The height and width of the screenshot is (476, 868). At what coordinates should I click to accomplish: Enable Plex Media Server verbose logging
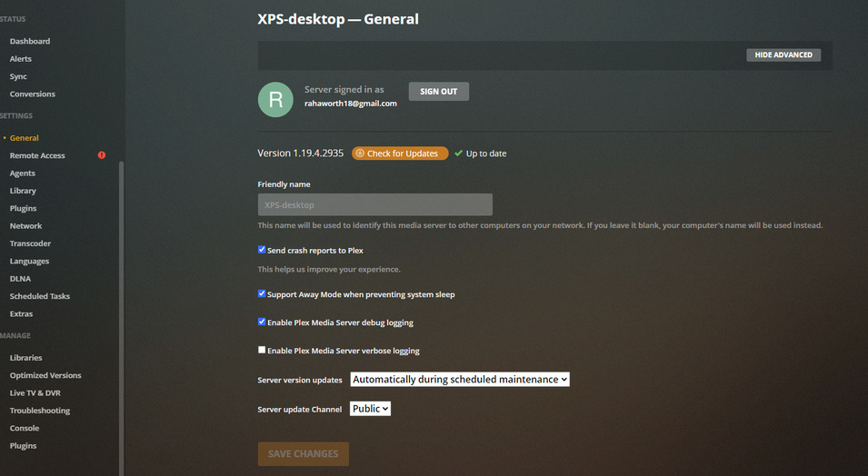(262, 350)
